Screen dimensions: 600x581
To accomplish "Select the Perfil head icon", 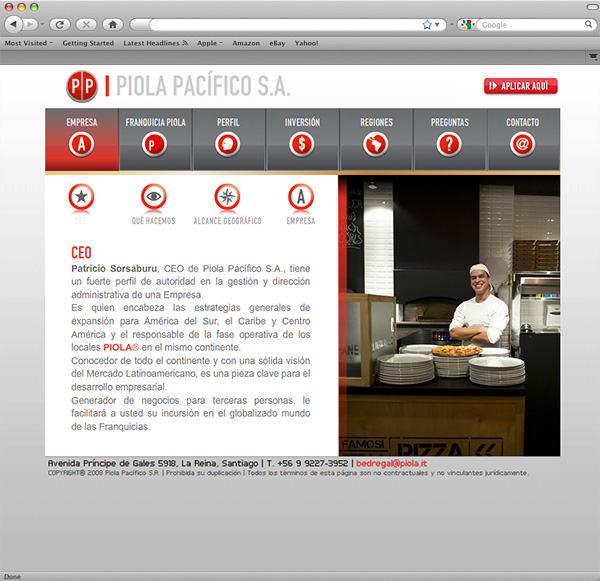I will [228, 144].
